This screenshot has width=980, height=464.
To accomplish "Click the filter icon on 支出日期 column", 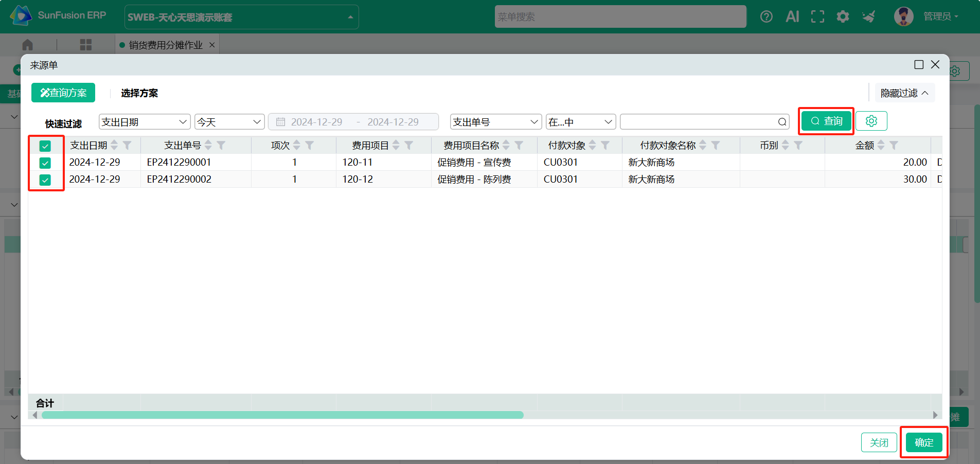I will click(x=127, y=146).
